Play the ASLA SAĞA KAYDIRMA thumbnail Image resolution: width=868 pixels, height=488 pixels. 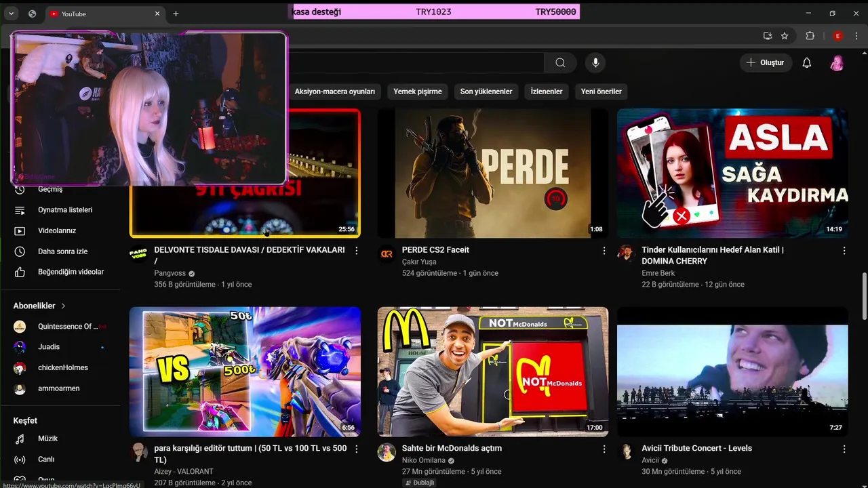[732, 174]
